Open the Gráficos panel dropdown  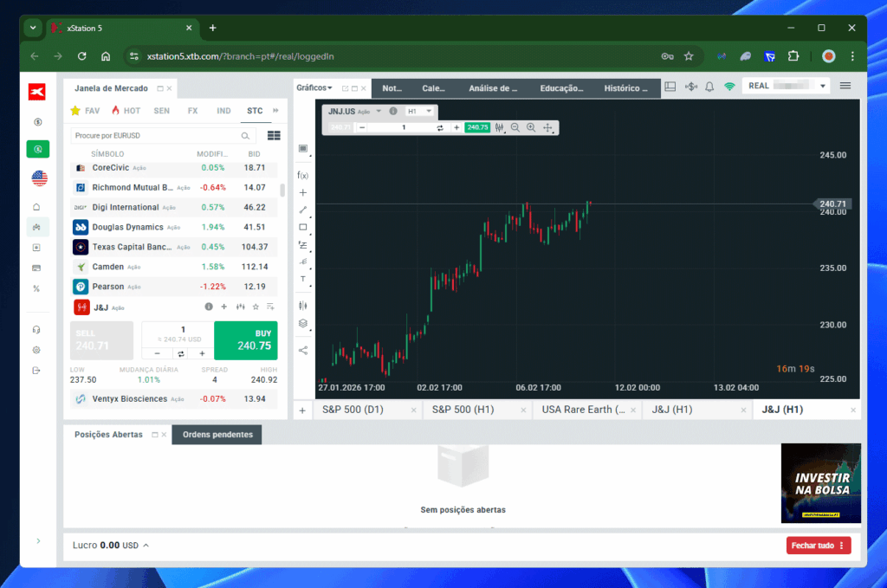click(314, 87)
